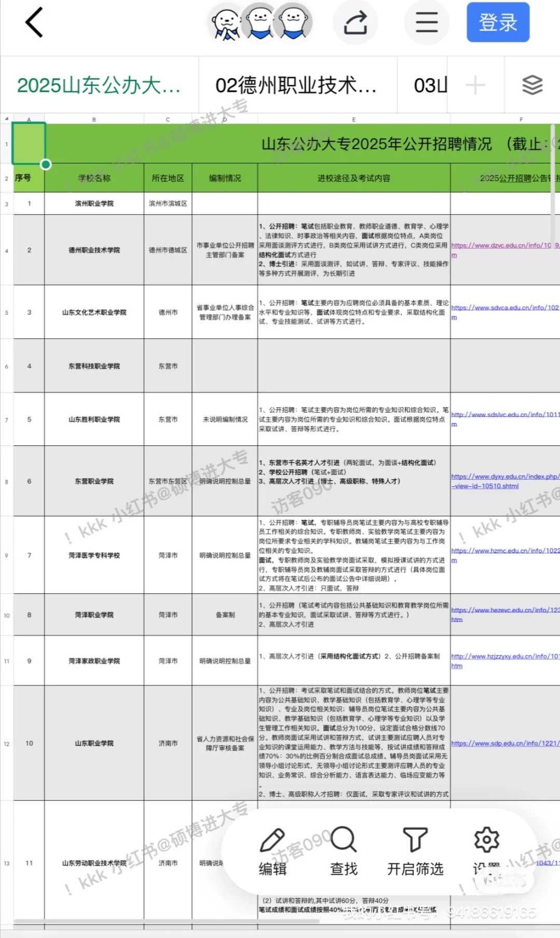Open the sheet tab starting with 03
Image resolution: width=560 pixels, height=938 pixels.
point(430,85)
